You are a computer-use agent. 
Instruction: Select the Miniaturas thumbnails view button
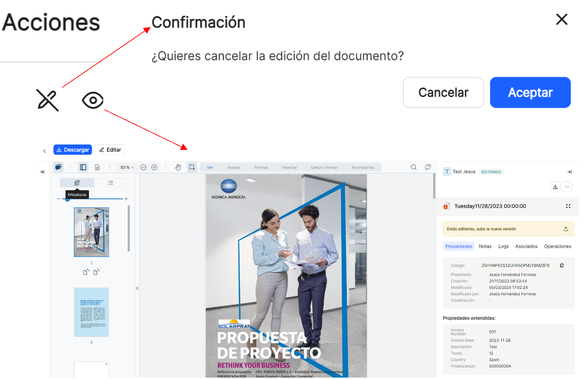77,183
